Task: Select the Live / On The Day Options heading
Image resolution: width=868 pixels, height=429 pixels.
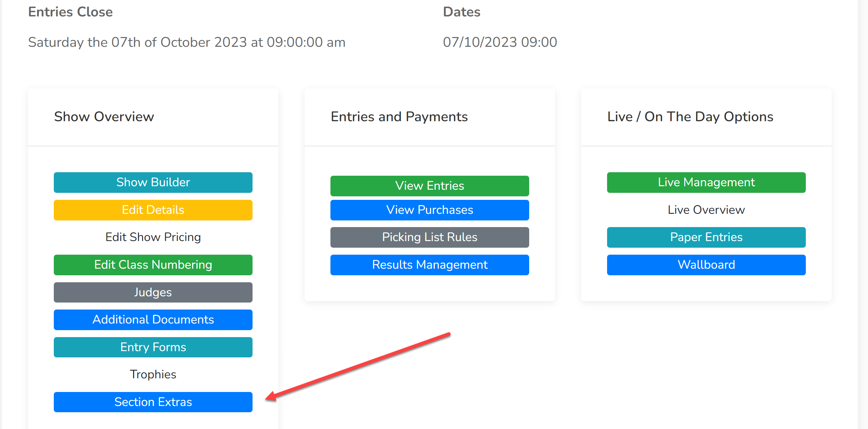Action: pyautogui.click(x=690, y=117)
